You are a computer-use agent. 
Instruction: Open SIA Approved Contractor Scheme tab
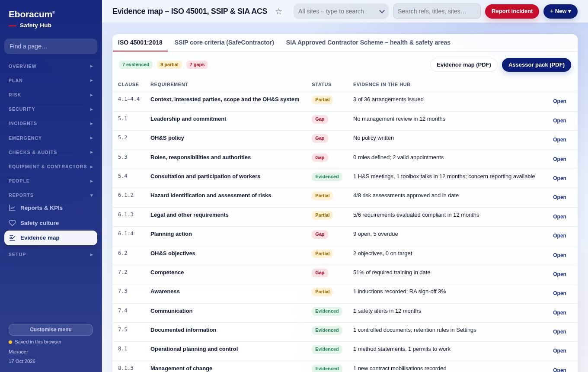pyautogui.click(x=368, y=42)
